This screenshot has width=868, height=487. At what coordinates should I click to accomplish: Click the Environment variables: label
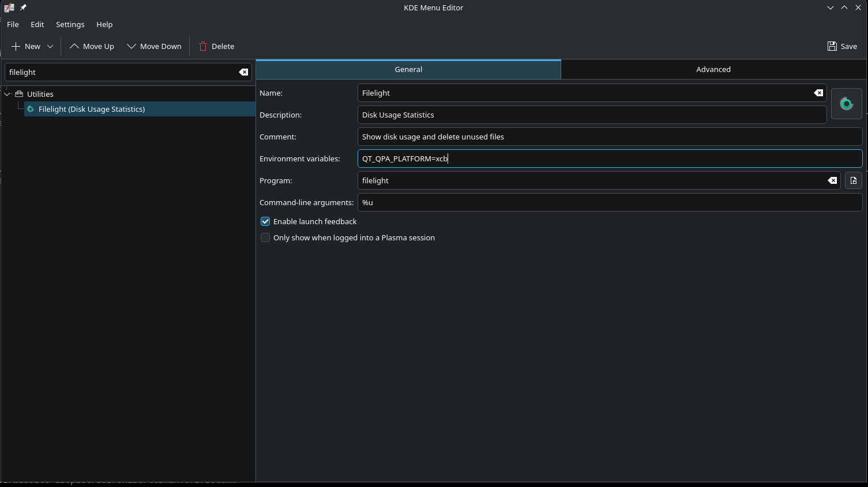pos(300,158)
